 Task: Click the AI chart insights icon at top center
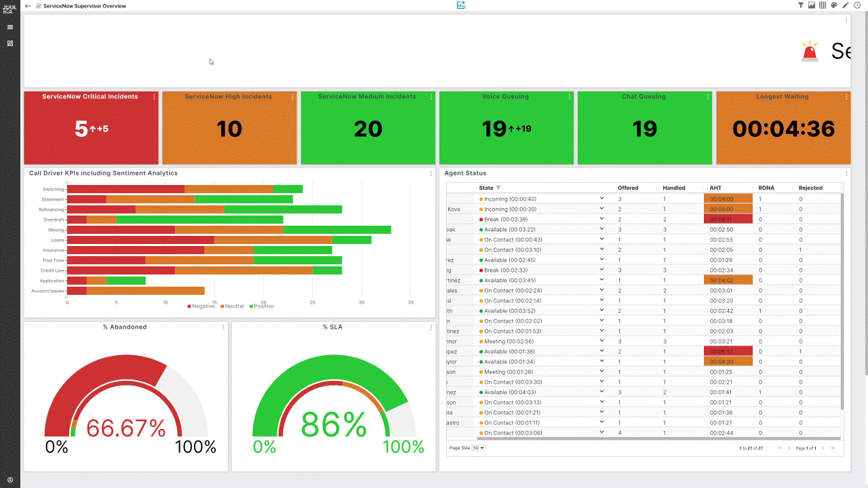[x=461, y=5]
